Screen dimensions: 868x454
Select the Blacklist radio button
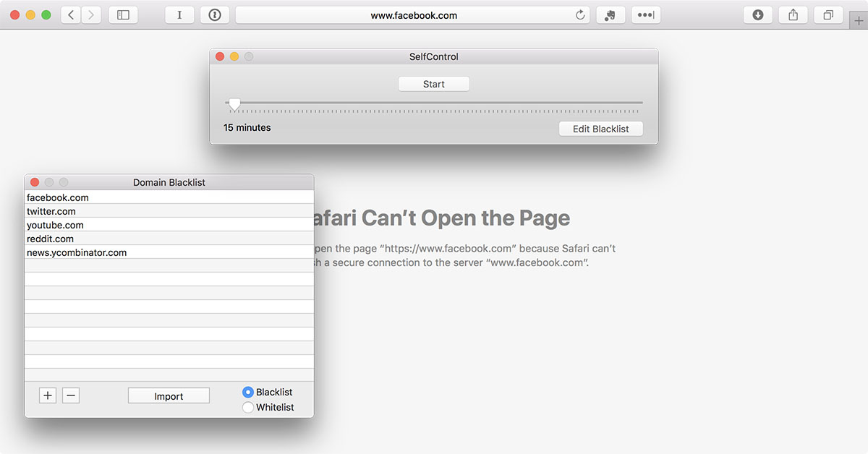click(x=248, y=392)
